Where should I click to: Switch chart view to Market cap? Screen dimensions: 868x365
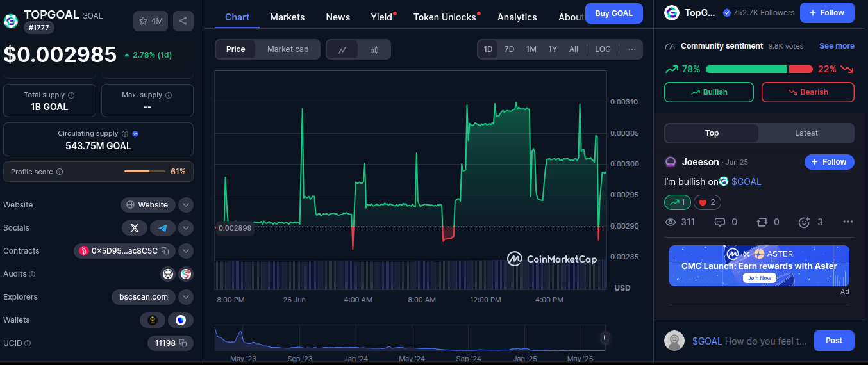click(x=288, y=49)
